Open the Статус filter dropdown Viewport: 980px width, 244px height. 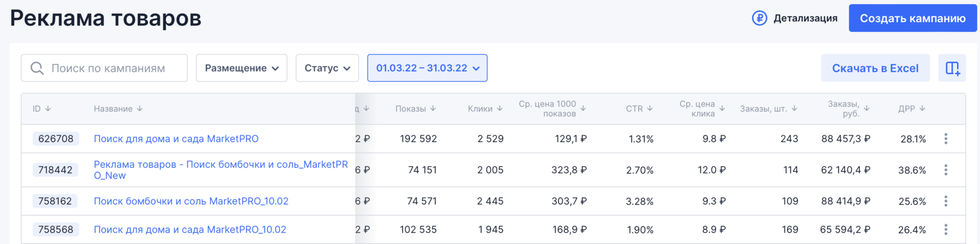click(x=327, y=68)
